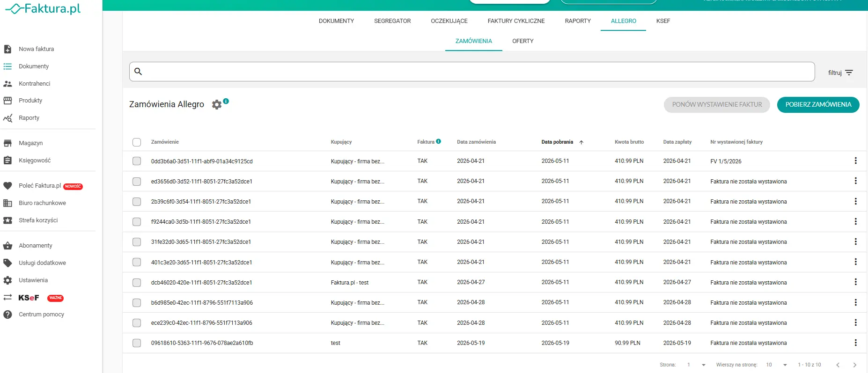This screenshot has height=373, width=868.
Task: Click the filter lines icon
Action: coord(849,73)
